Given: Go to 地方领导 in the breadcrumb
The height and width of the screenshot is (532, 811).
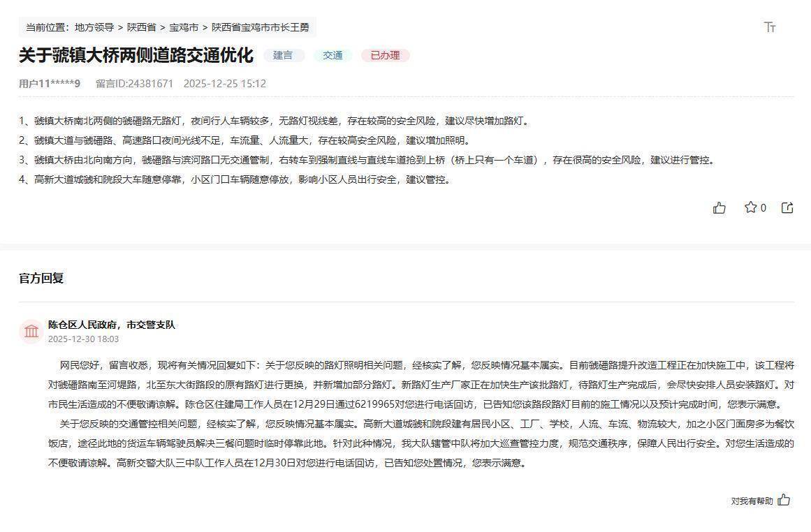Looking at the screenshot, I should point(94,27).
